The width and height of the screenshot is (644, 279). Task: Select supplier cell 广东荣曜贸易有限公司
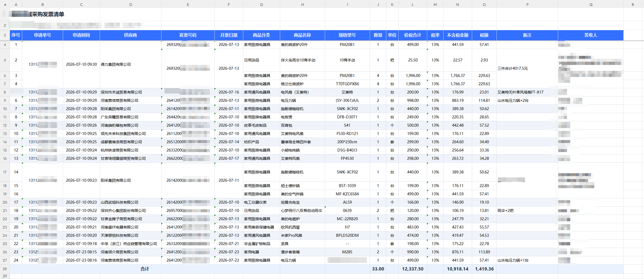tap(130, 117)
